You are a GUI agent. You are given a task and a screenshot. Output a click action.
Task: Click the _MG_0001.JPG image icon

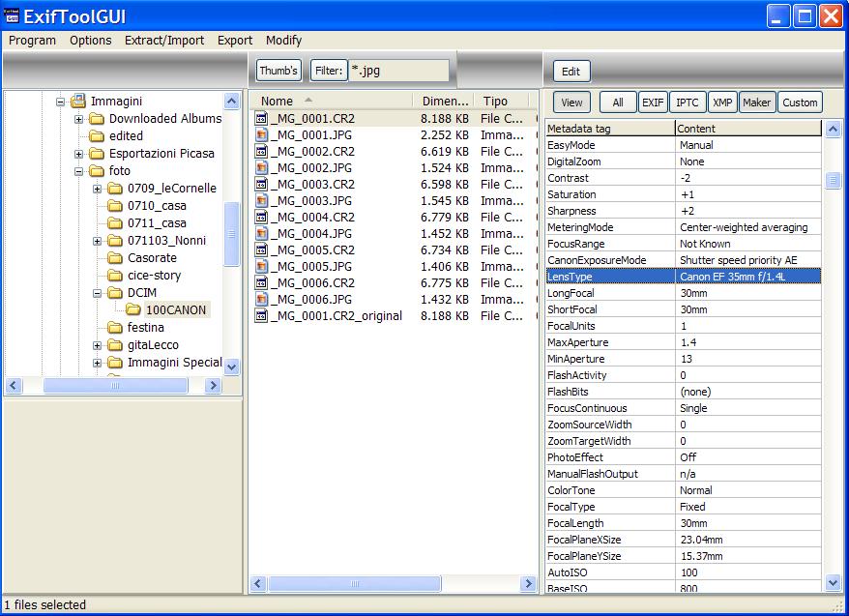click(259, 134)
